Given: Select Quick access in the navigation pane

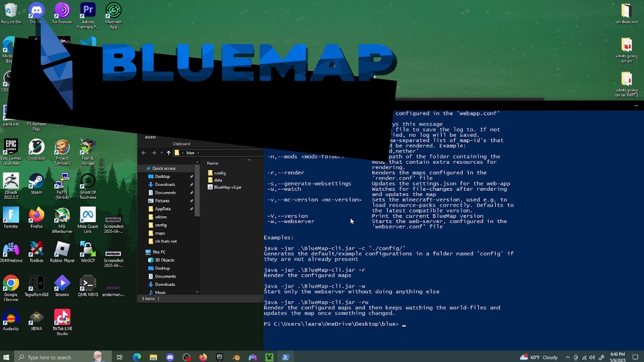Looking at the screenshot, I should [164, 168].
